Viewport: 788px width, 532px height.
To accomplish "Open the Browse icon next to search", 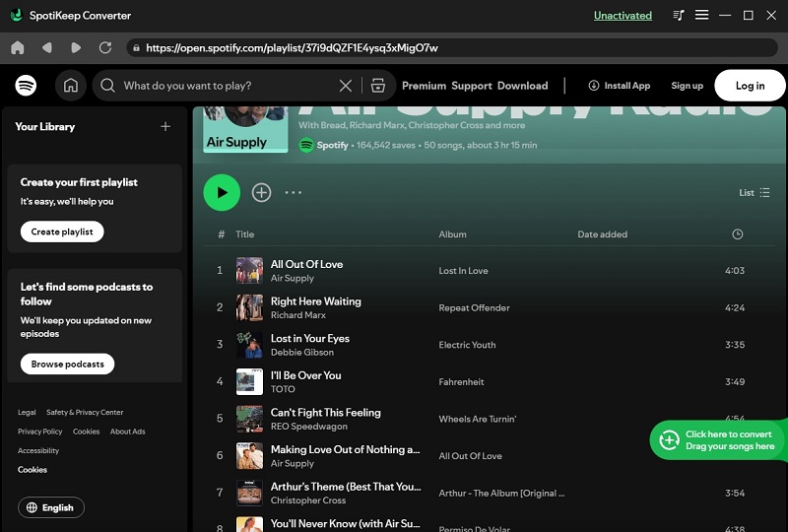I will click(378, 86).
